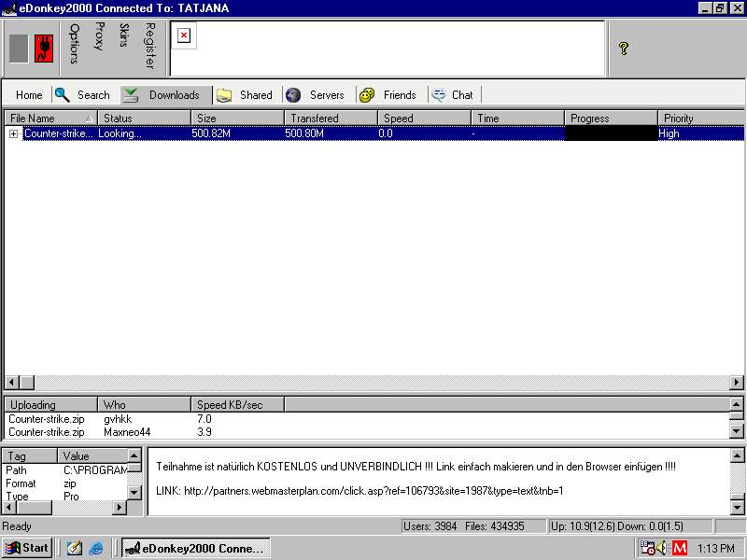This screenshot has height=560, width=747.
Task: Click the notepad quick launch icon
Action: pyautogui.click(x=74, y=548)
